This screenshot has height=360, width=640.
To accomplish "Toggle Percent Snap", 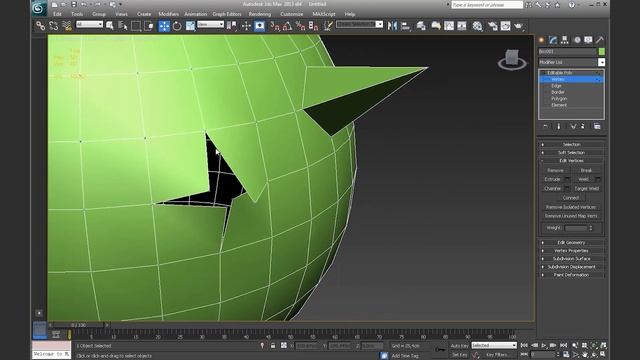I will [300, 26].
